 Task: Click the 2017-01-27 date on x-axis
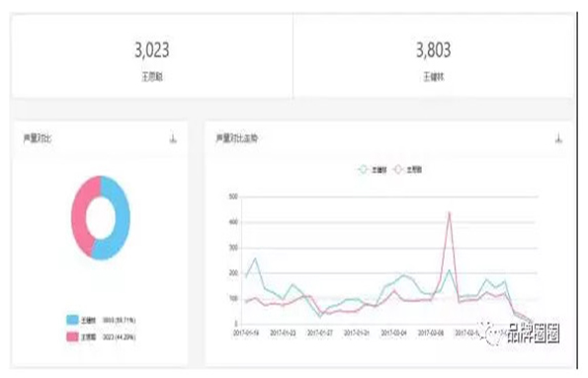click(320, 333)
